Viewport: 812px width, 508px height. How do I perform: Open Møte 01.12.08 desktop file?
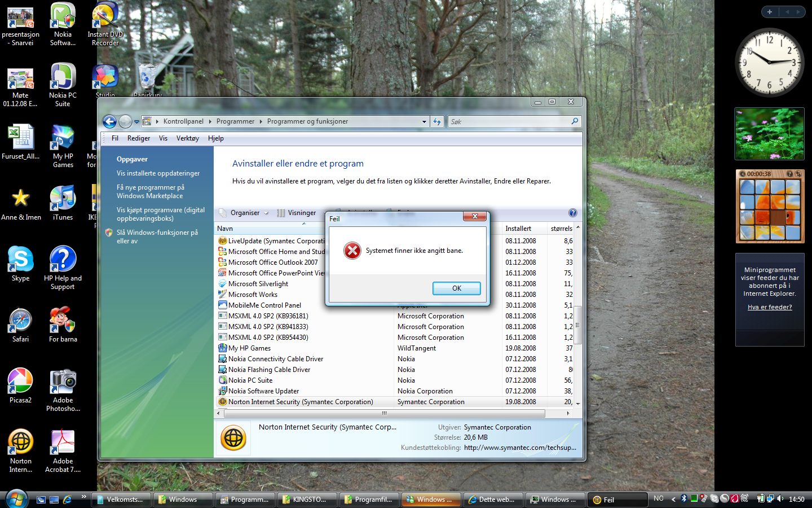point(21,86)
